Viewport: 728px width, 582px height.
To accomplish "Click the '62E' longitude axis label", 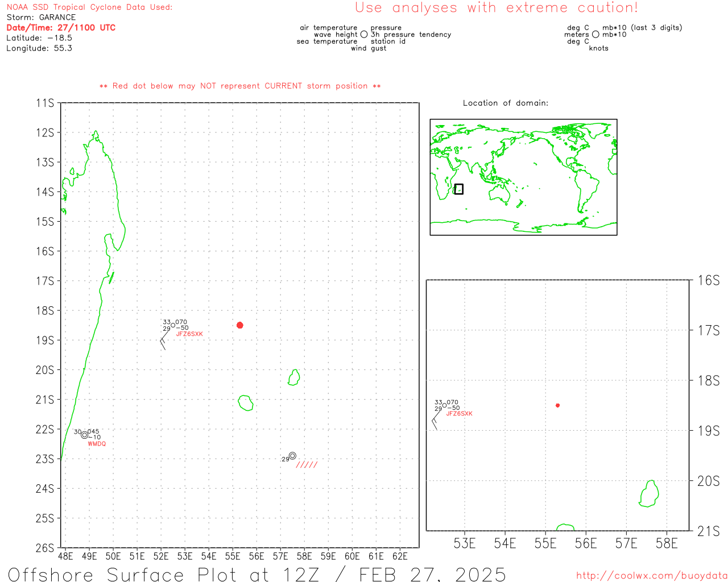I will click(x=400, y=556).
